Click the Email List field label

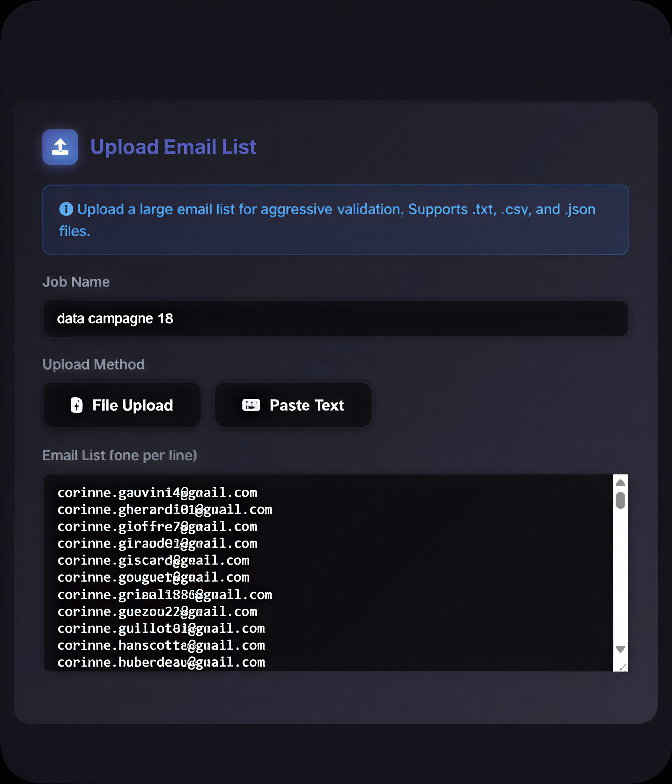tap(119, 455)
